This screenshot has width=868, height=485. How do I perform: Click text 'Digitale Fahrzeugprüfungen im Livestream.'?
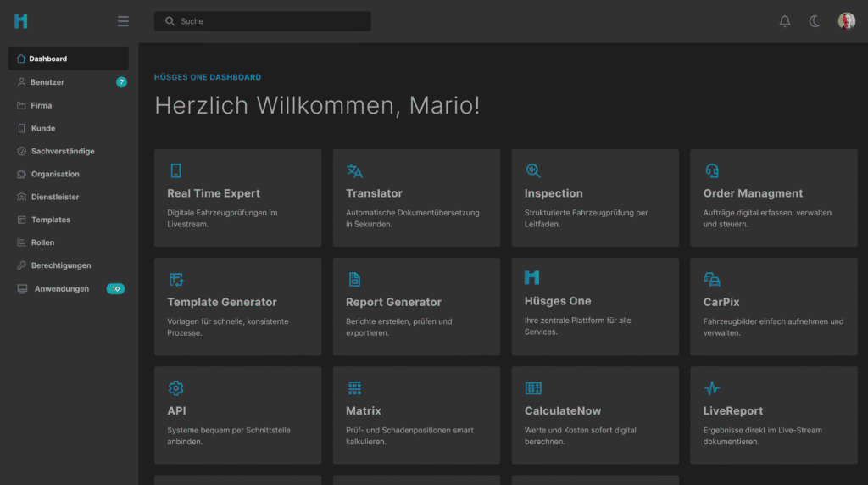tap(223, 218)
